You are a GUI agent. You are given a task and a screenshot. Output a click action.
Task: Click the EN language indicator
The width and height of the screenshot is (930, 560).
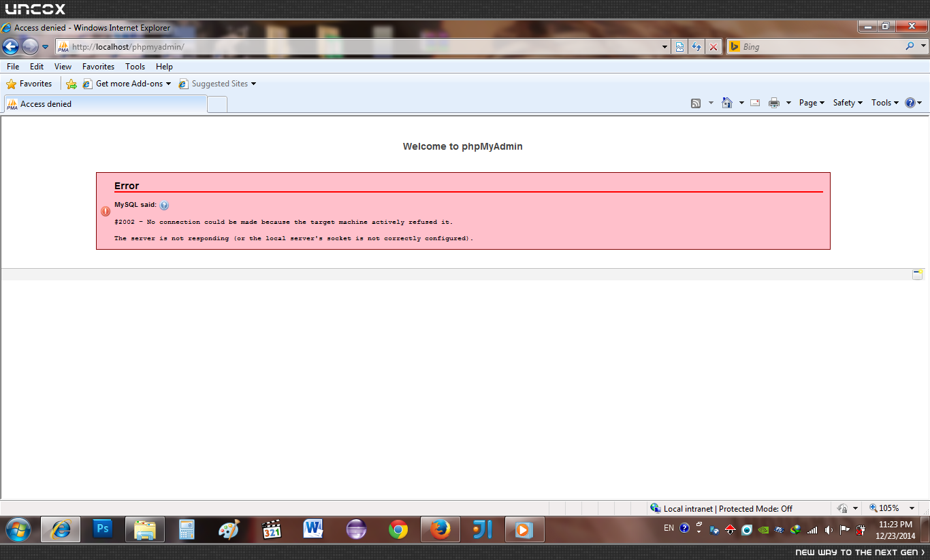[669, 528]
